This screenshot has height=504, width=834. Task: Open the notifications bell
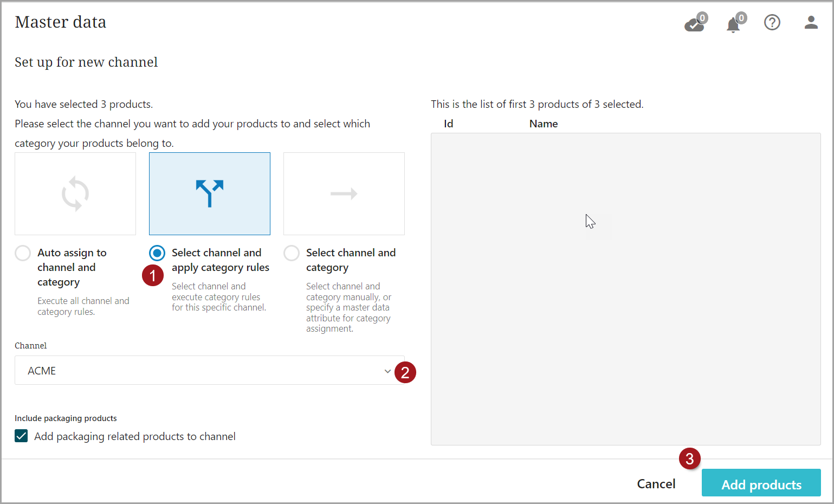(734, 24)
